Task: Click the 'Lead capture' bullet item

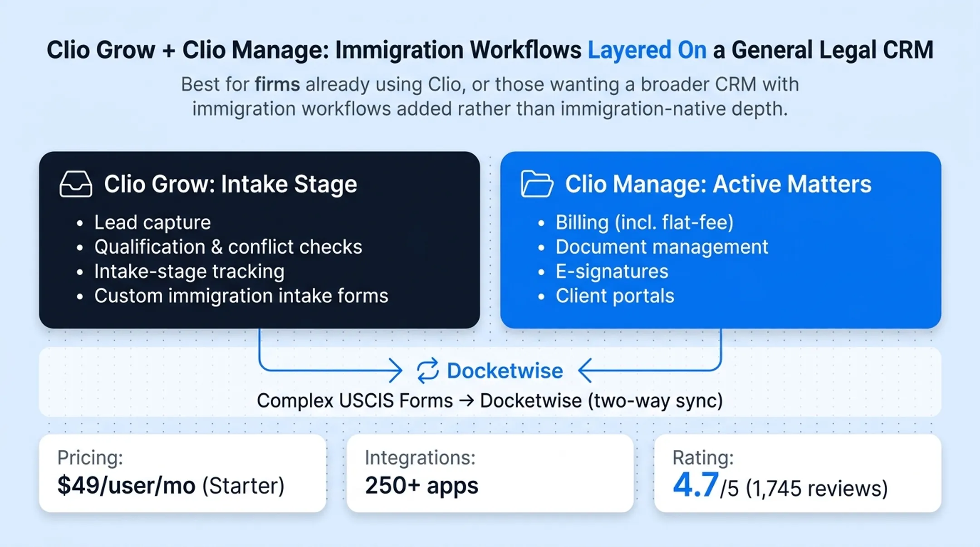Action: [152, 222]
